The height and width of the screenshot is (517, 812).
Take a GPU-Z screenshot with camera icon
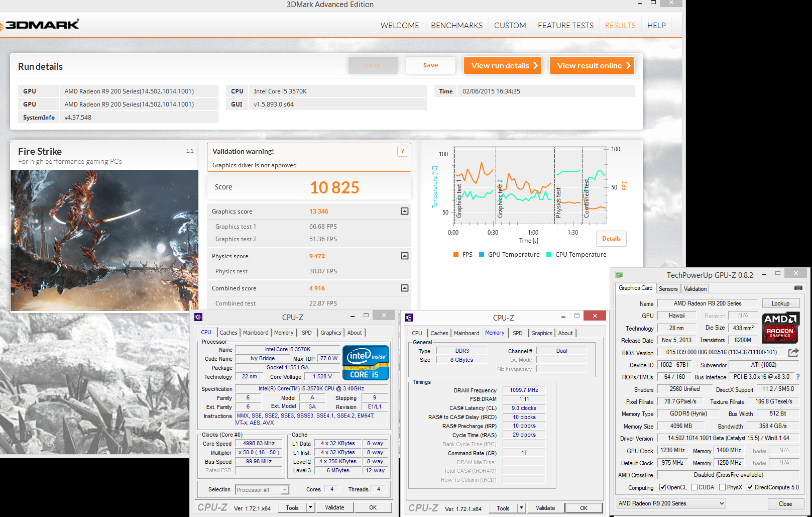[798, 288]
